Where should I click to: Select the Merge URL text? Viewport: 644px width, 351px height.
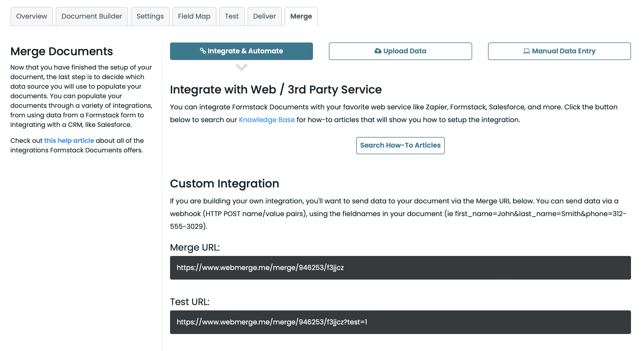[260, 268]
